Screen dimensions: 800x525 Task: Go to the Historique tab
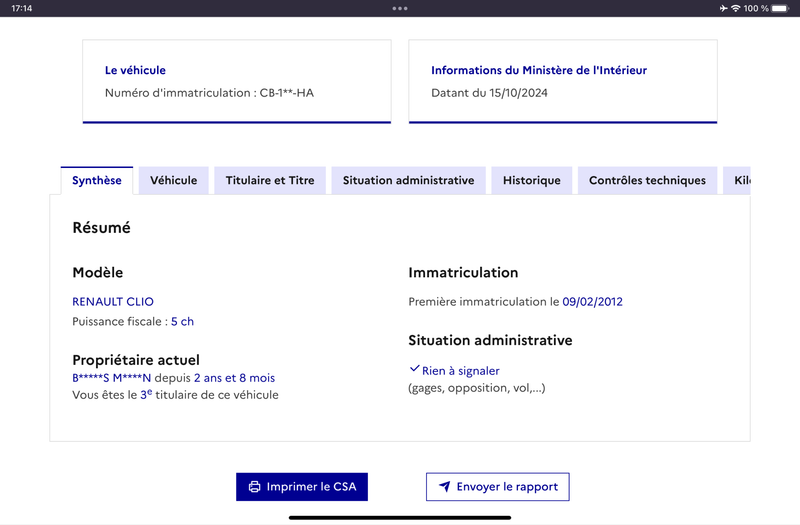[532, 181]
